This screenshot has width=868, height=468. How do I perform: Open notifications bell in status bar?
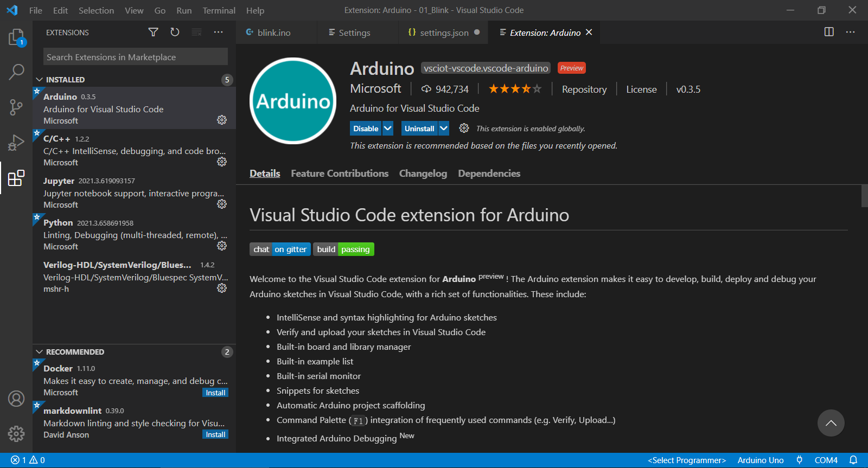click(853, 460)
